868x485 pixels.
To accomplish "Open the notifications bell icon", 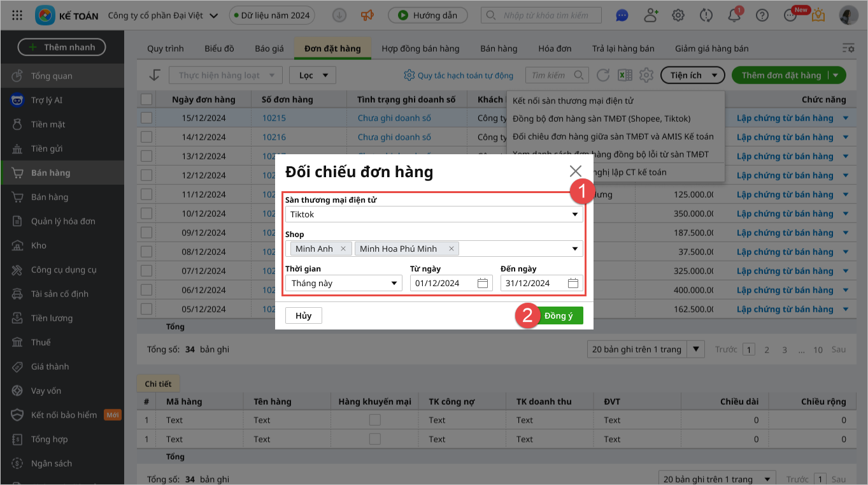I will point(734,16).
